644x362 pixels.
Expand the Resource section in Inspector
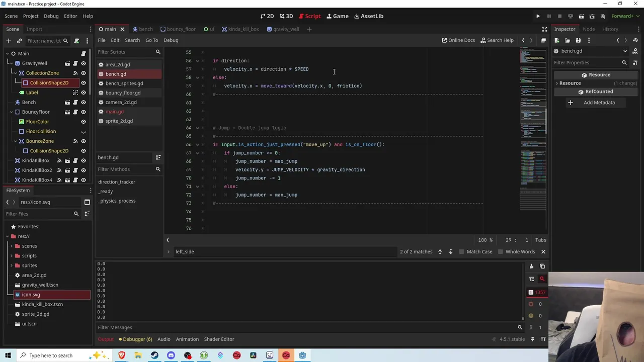[x=556, y=83]
